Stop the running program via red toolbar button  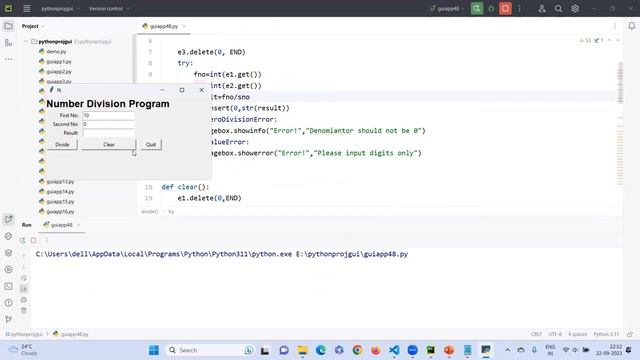[505, 8]
